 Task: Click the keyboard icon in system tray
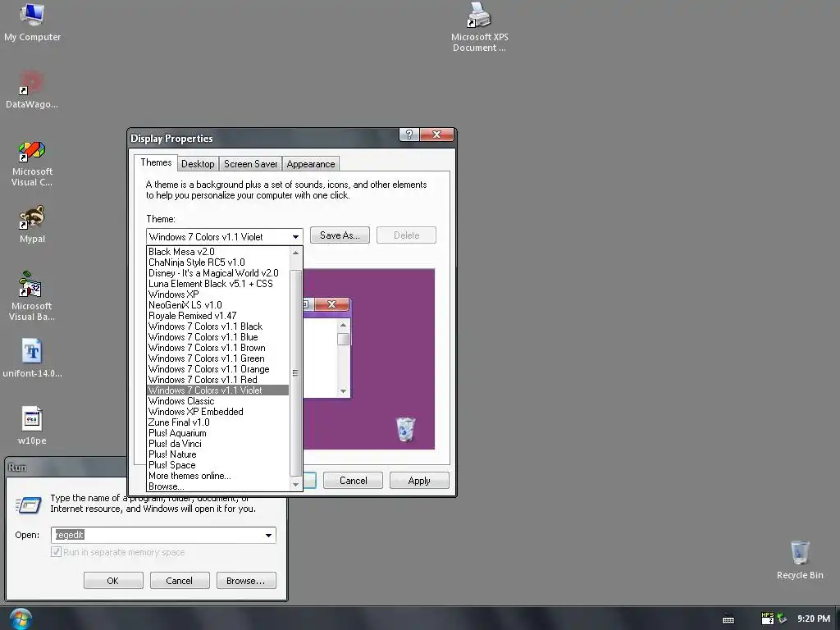point(728,619)
